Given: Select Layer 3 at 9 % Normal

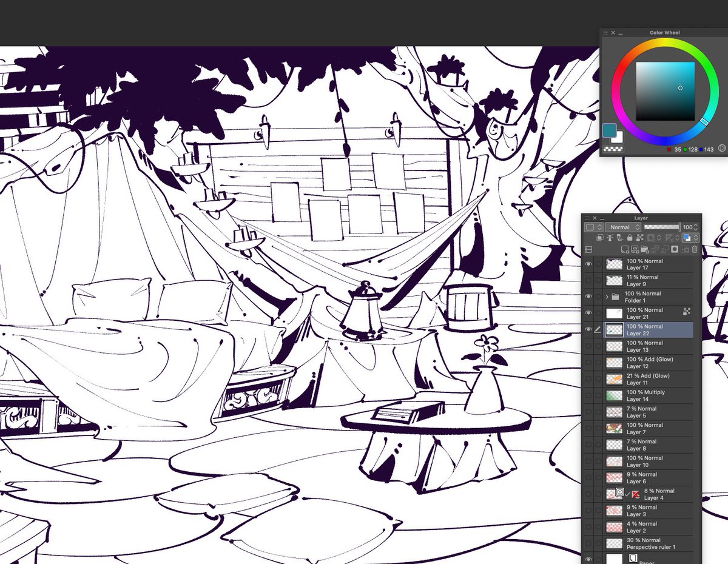Looking at the screenshot, I should 649,511.
